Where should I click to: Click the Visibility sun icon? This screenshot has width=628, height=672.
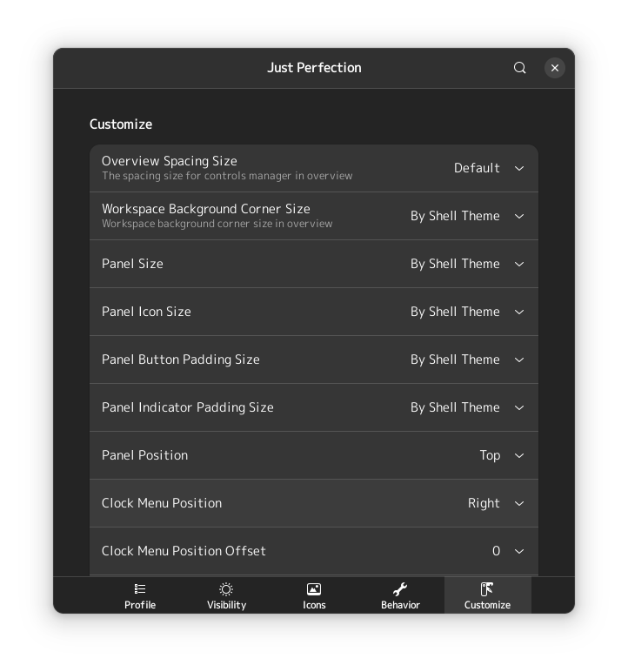(x=226, y=589)
